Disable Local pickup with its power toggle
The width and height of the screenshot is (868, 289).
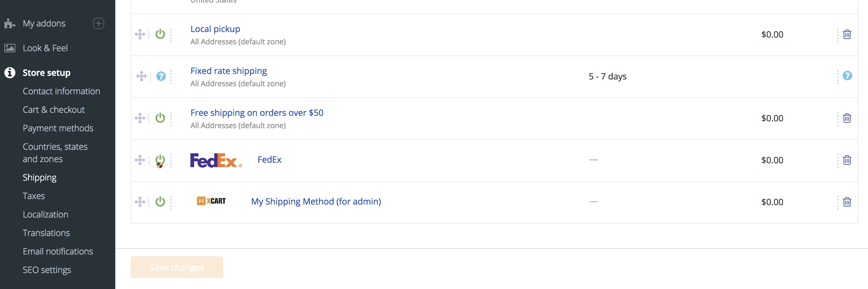pyautogui.click(x=160, y=34)
